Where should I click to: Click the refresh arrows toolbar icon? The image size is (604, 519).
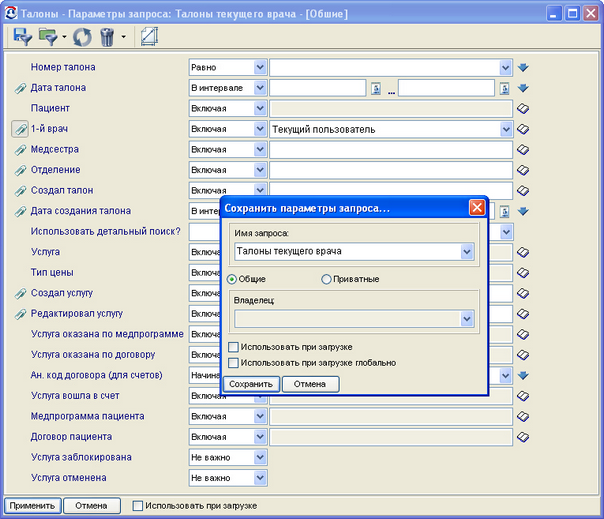(82, 37)
